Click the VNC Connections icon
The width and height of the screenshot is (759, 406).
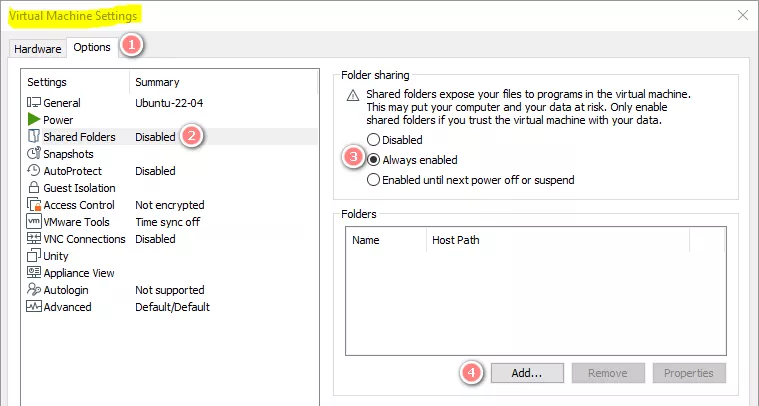(x=34, y=239)
